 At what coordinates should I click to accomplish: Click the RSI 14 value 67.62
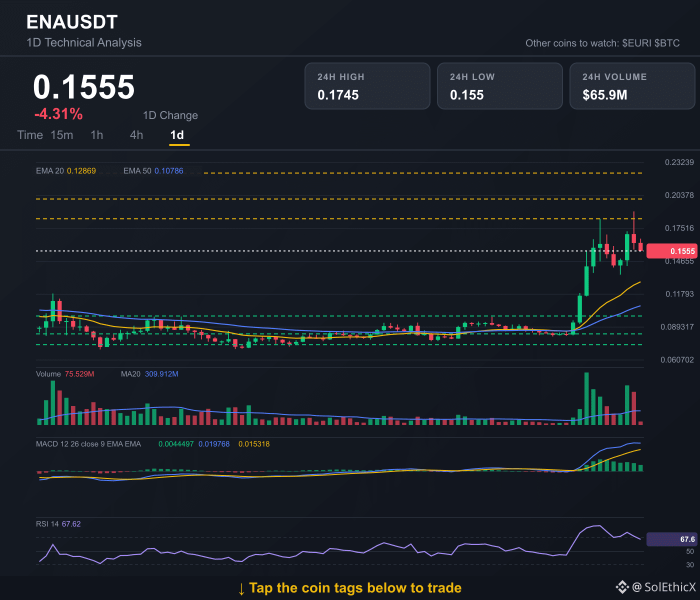tap(71, 524)
